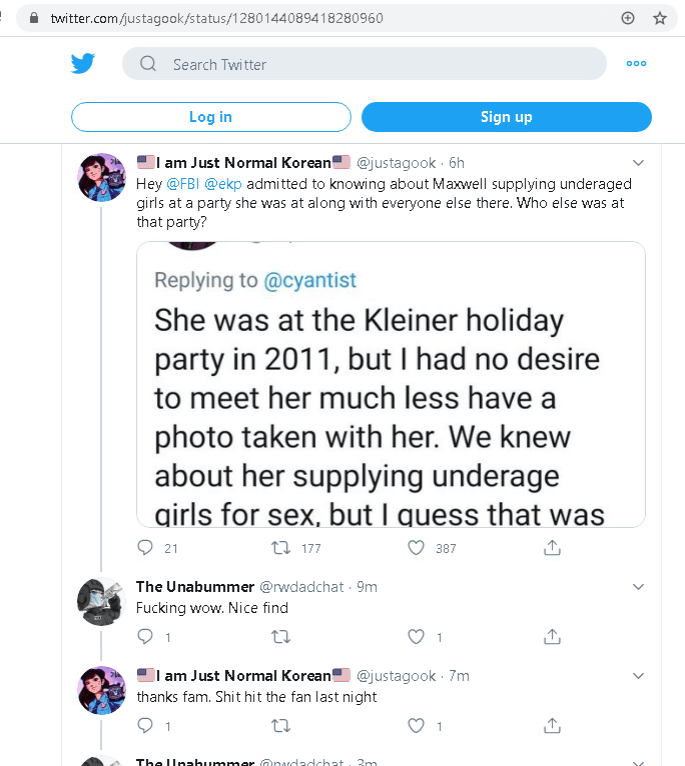
Task: Open the @FBI mention link
Action: (x=182, y=184)
